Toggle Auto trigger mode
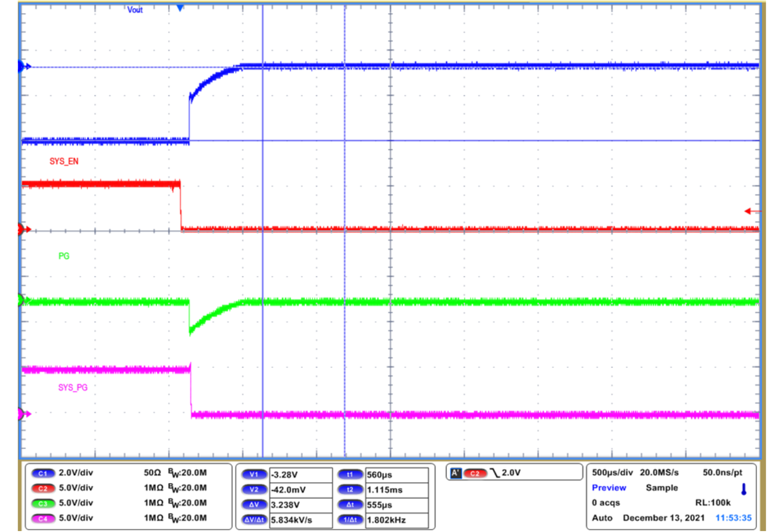Screen dimensions: 784x532 click(602, 518)
